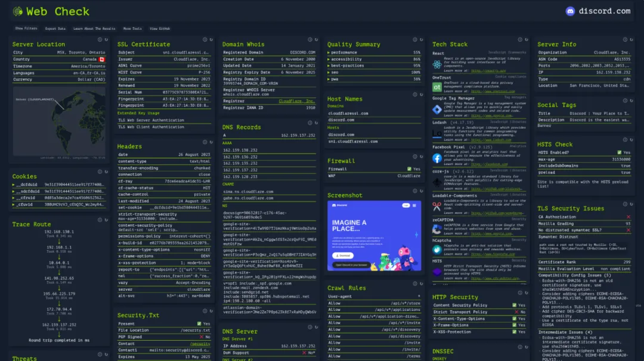Refresh the SSL Certificate card

211,40
